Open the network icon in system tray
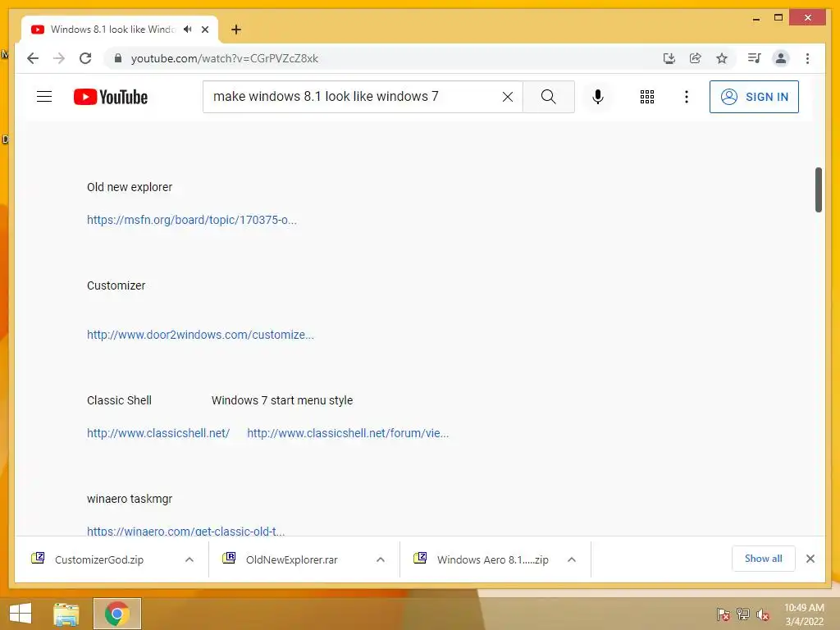The image size is (840, 630). 743,614
